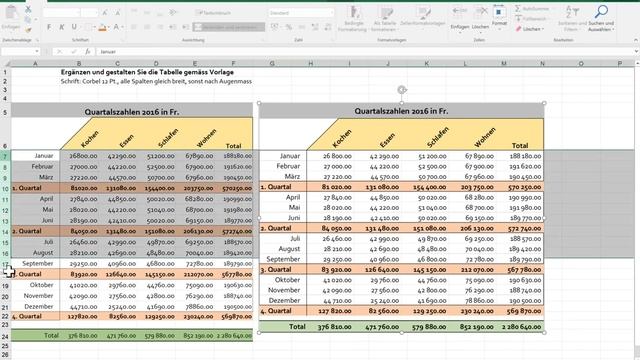The width and height of the screenshot is (640, 360).
Task: Click the Copy icon in Zwischenablage
Action: [27, 20]
